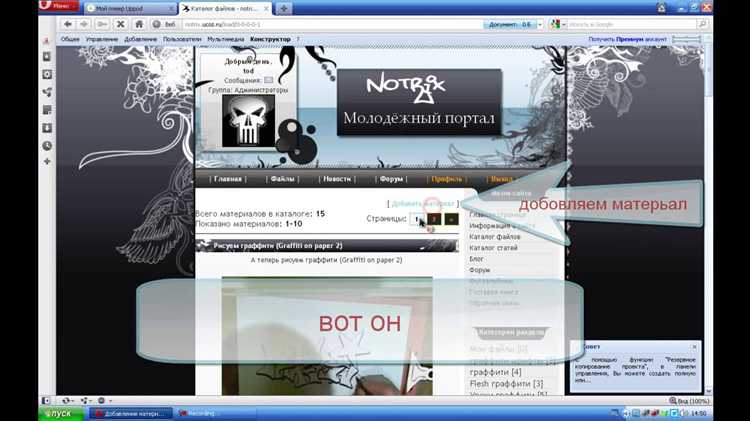
Task: Open the zoom Вид (100%) control
Action: tap(689, 400)
